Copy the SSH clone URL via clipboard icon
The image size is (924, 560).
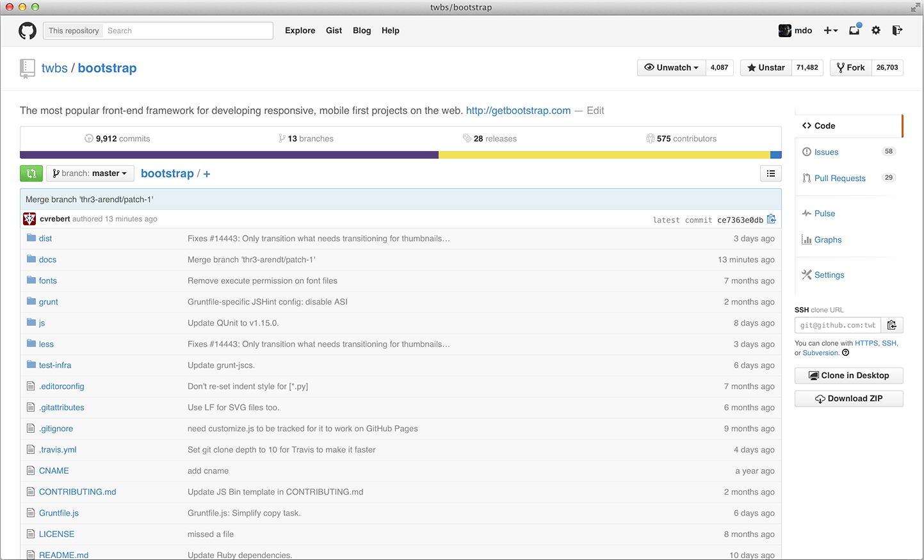(x=892, y=324)
